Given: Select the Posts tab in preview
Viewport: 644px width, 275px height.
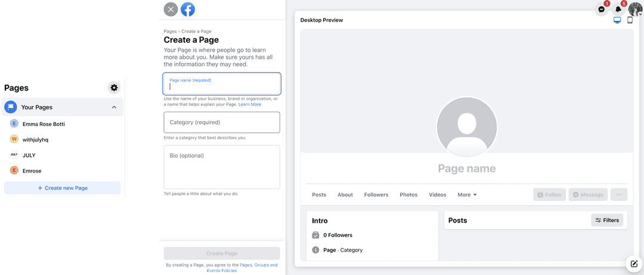Looking at the screenshot, I should click(319, 195).
